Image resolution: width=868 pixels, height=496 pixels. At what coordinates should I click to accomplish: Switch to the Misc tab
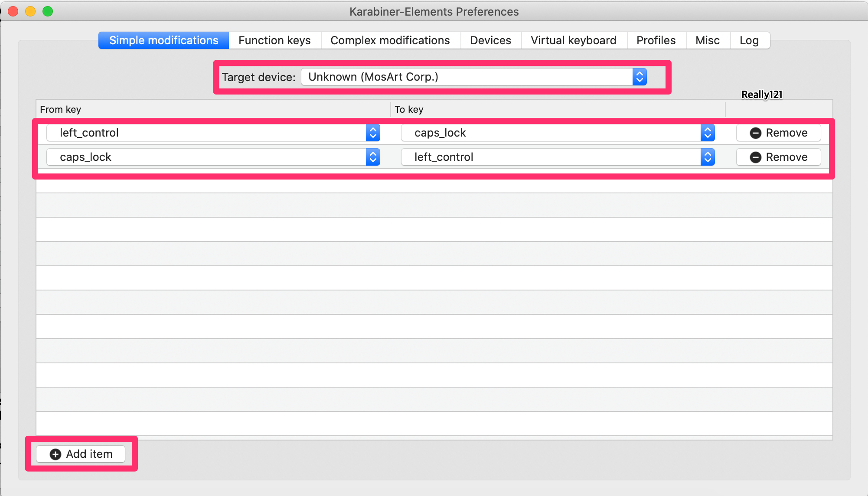[707, 40]
